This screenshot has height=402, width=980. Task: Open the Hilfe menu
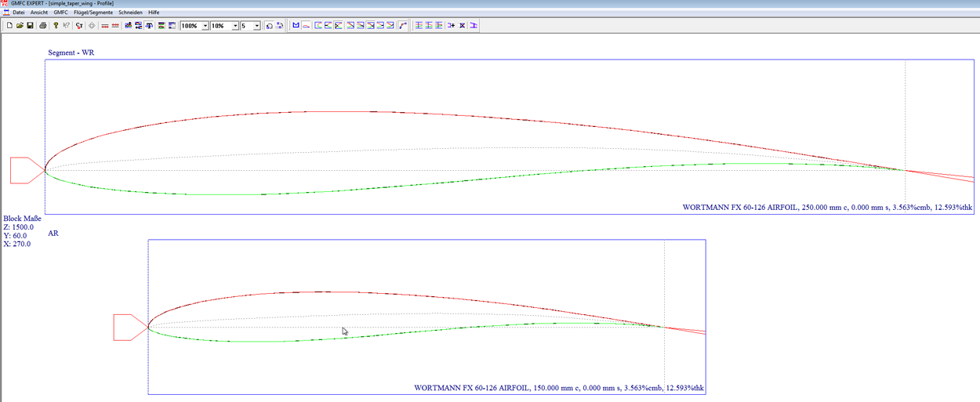(154, 13)
